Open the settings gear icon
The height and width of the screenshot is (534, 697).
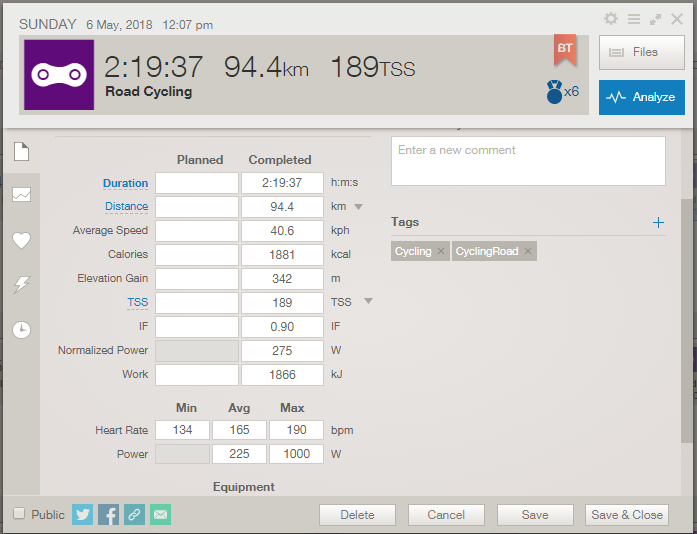(x=611, y=19)
